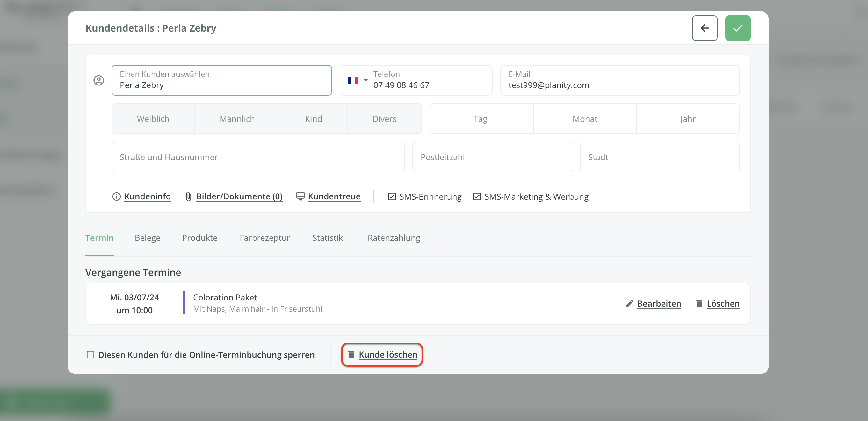This screenshot has height=421, width=868.
Task: Click the Kundeninfo info circle icon
Action: [x=116, y=196]
